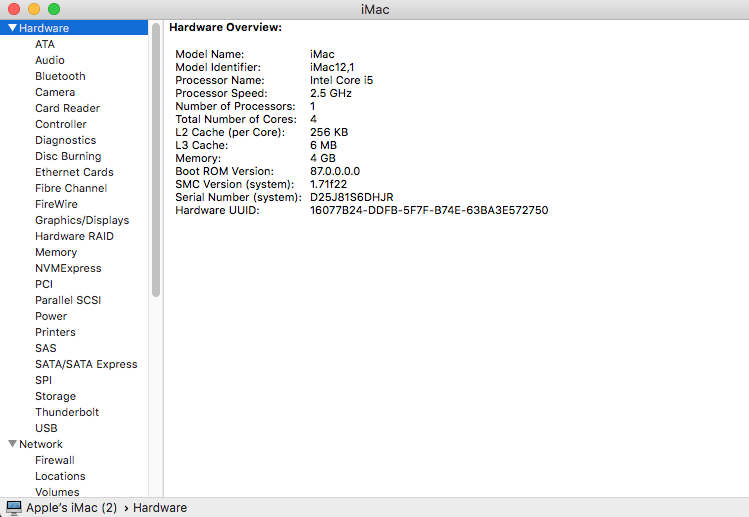This screenshot has width=749, height=517.
Task: Click the L2 Cache value 256 KB
Action: point(329,132)
